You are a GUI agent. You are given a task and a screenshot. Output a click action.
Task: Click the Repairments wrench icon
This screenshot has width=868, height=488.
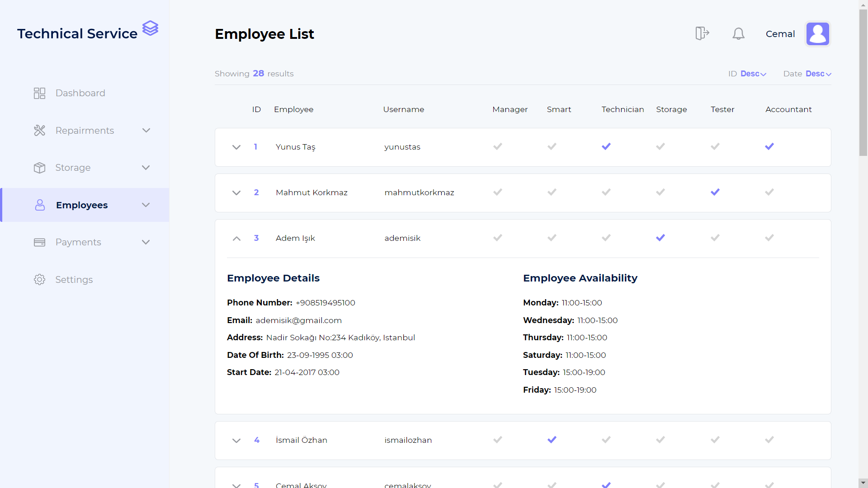[40, 131]
